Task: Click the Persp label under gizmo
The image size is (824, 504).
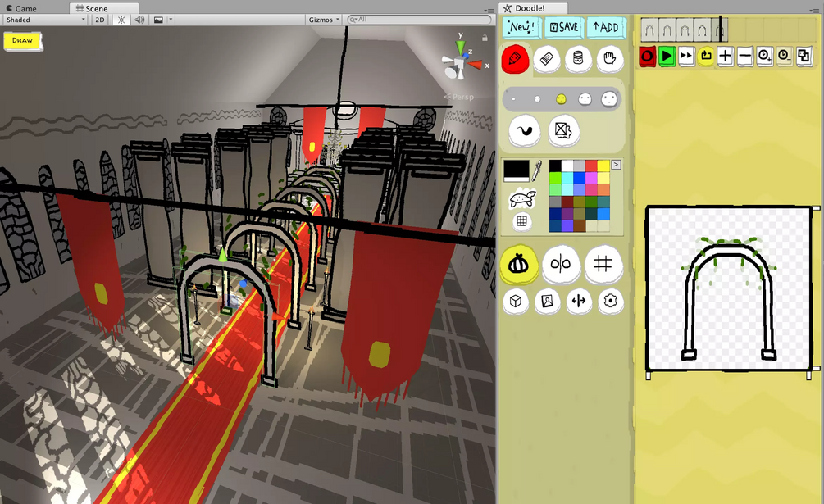Action: [459, 97]
